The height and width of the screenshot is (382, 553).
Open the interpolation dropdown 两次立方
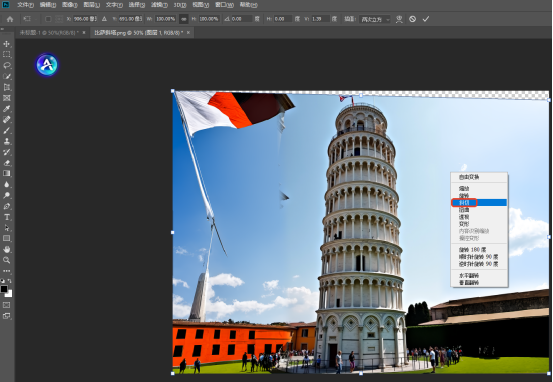(x=375, y=19)
